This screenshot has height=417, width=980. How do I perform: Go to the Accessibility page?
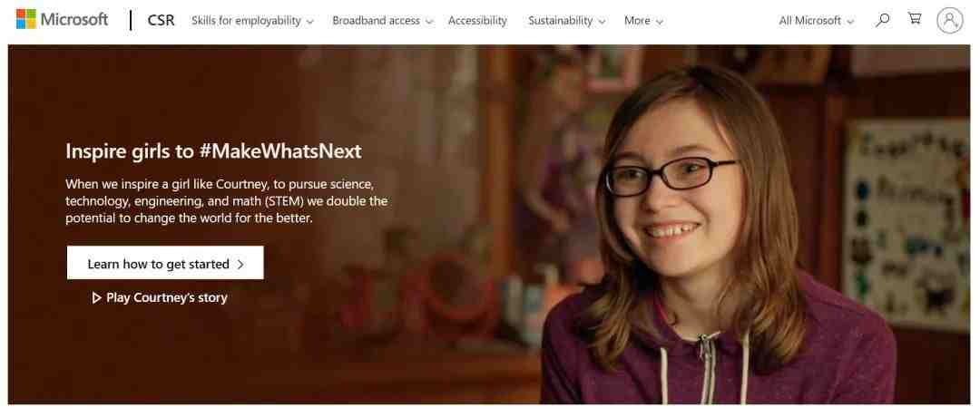(477, 21)
